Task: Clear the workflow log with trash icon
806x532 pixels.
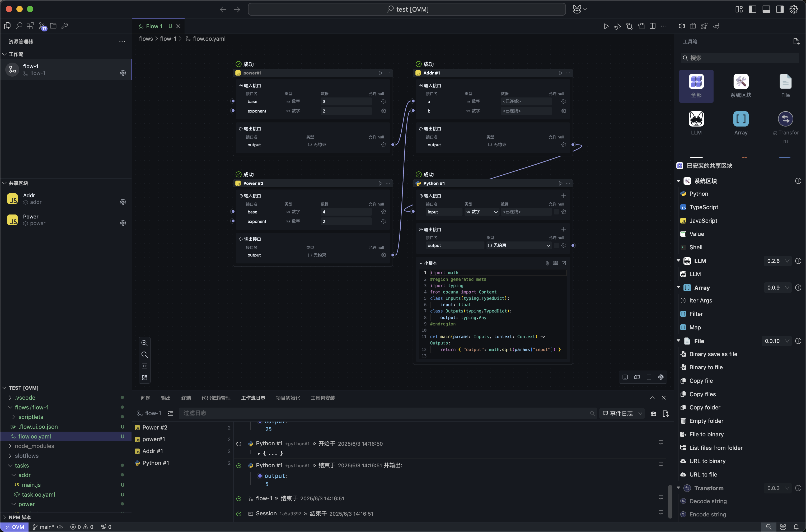Action: coord(653,413)
